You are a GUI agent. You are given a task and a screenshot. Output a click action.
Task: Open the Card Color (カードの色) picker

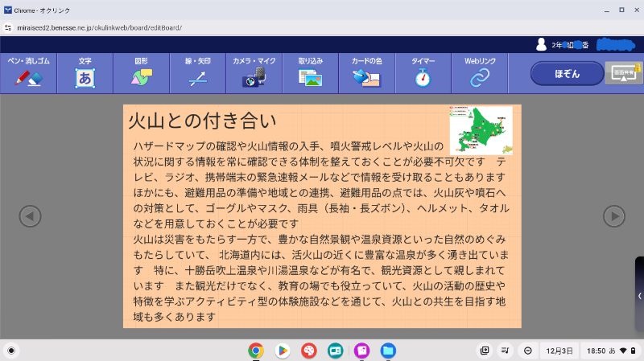coord(367,73)
